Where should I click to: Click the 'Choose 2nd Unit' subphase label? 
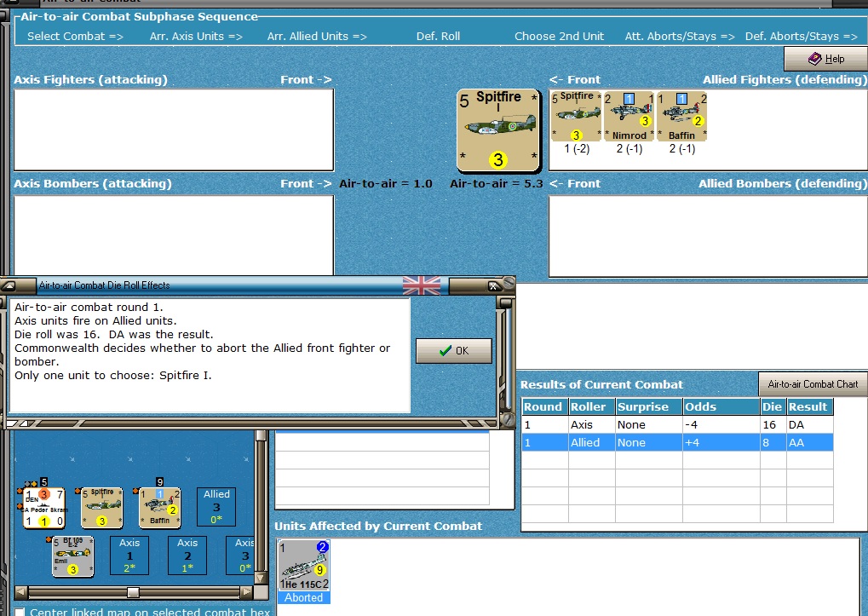tap(559, 36)
